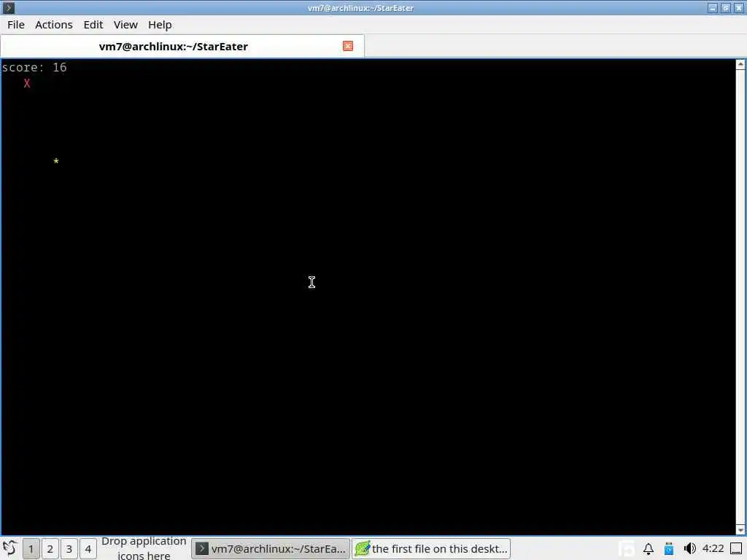
Task: Close the terminal window
Action: 739,7
